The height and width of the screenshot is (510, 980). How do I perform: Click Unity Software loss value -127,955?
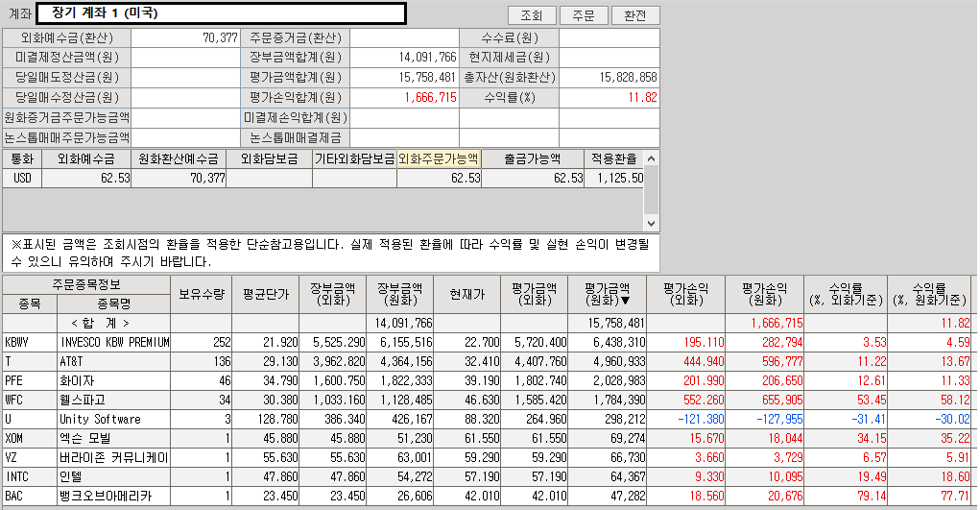779,420
